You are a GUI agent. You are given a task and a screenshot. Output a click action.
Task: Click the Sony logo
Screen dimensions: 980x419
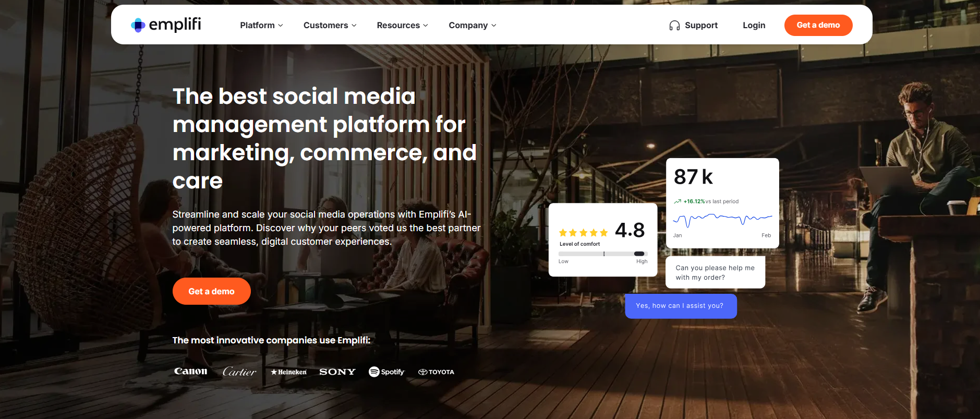(337, 372)
